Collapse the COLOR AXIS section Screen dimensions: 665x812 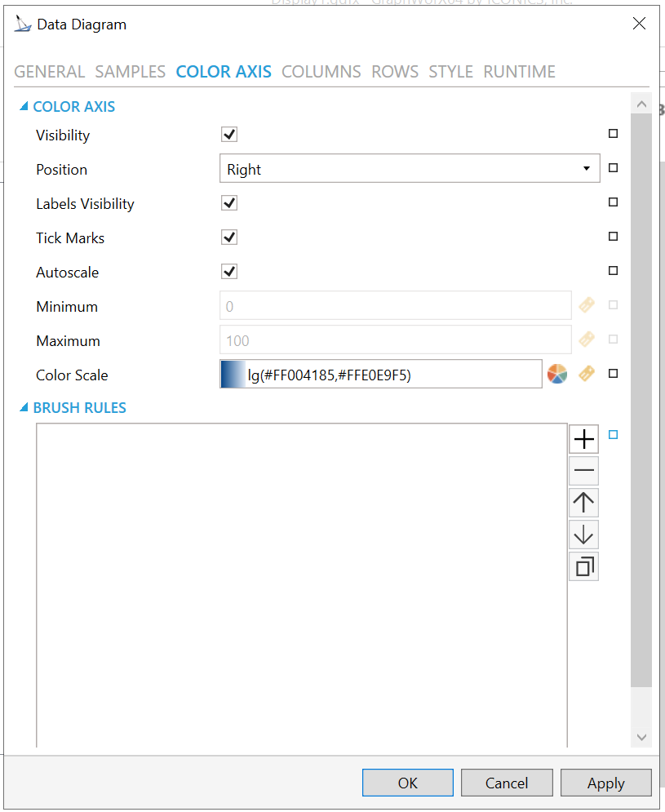[24, 106]
